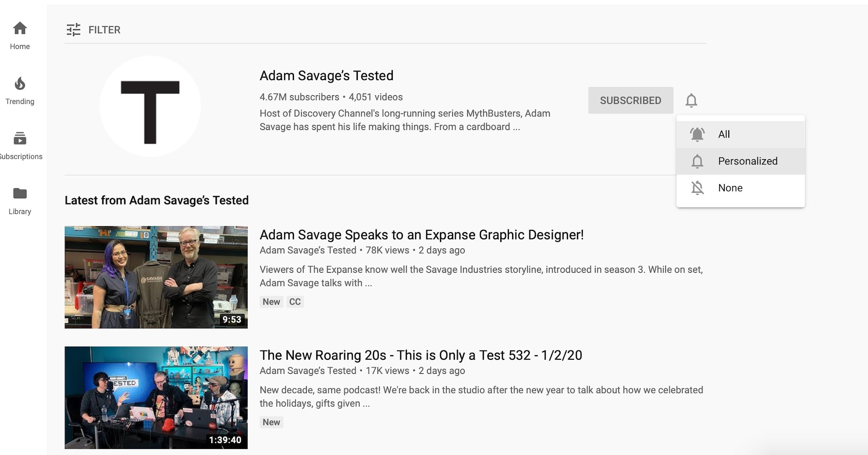Click the ringing bell icon for All
Screen dimensions: 868x455
(x=697, y=134)
